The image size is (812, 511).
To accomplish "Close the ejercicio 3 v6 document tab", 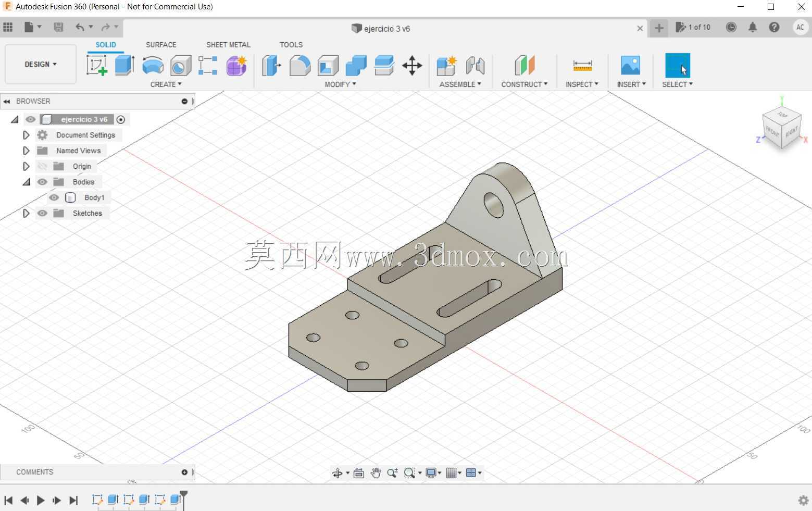I will coord(640,29).
